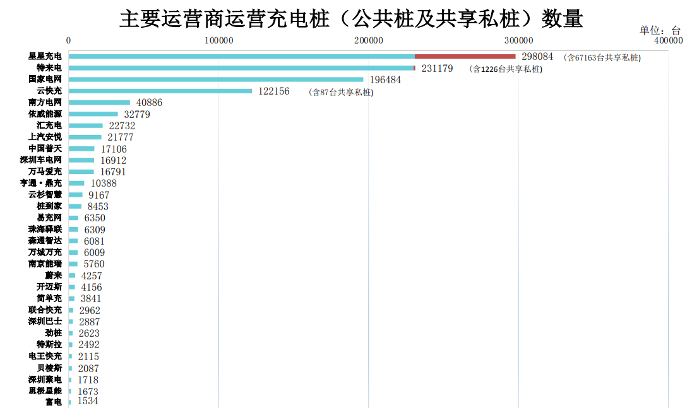This screenshot has height=420, width=695.
Task: Select the value 4257
Action: [91, 276]
